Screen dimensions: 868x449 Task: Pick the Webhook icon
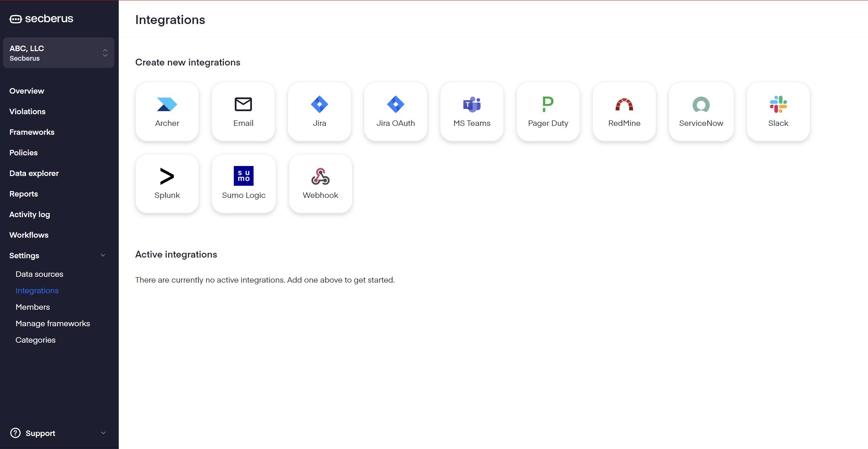[321, 176]
